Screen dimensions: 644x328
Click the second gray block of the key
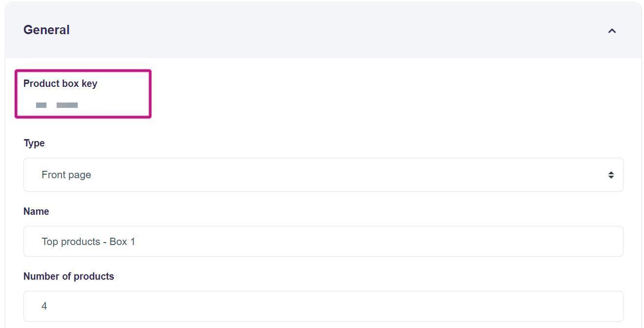(67, 105)
